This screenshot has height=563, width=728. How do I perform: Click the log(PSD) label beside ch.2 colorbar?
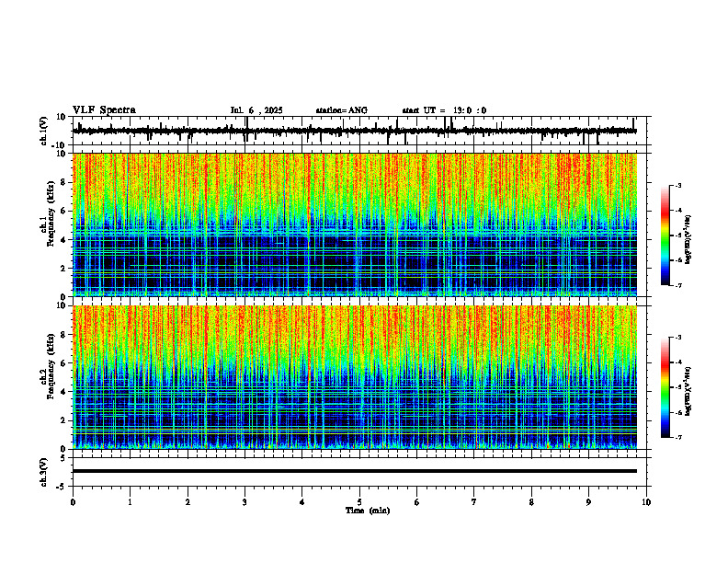688,391
